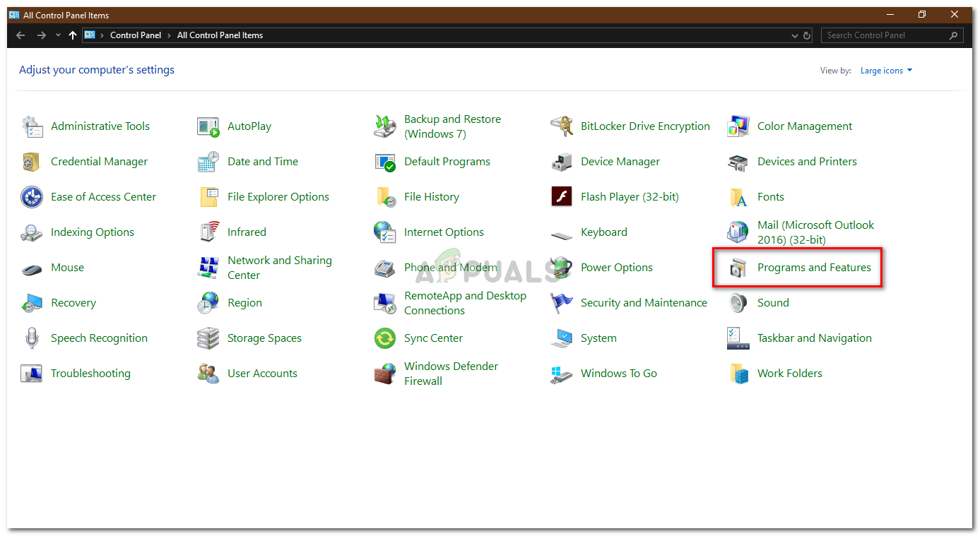Click the Backup and Restore icon

385,126
